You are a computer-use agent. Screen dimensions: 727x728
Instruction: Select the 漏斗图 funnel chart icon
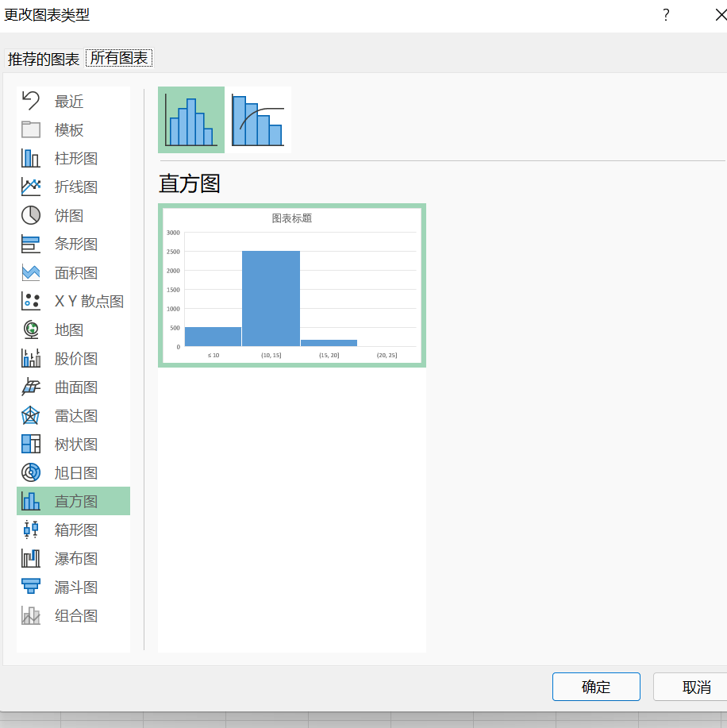pos(31,587)
